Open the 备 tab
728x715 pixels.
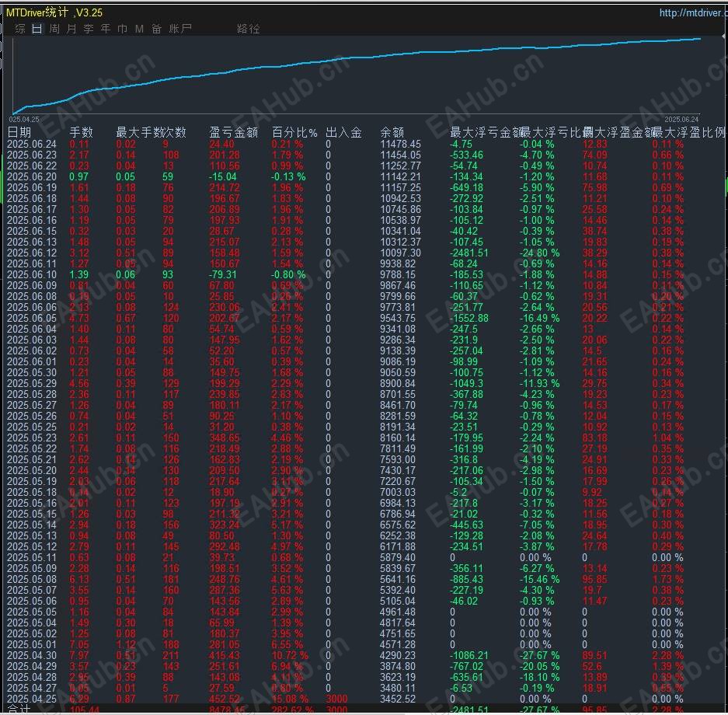tap(156, 29)
